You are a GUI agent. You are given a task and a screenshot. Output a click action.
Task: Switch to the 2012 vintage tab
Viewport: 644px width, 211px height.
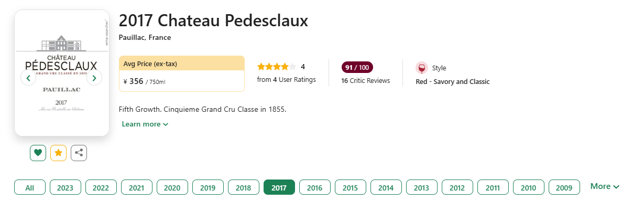pyautogui.click(x=457, y=187)
